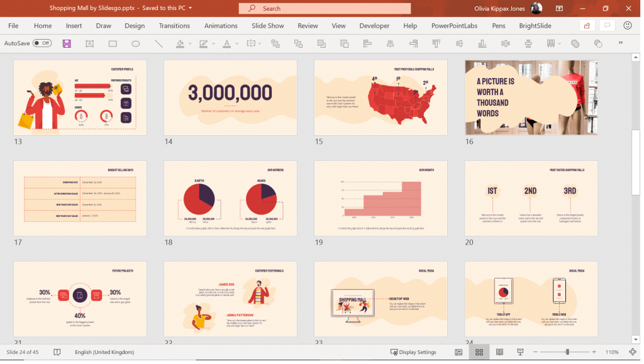Select the Oval shape tool
Image resolution: width=644 pixels, height=364 pixels.
point(134,43)
